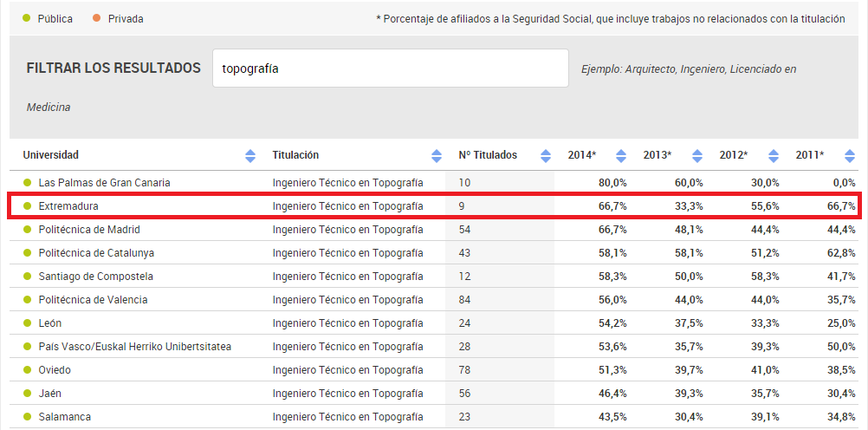This screenshot has width=868, height=430.
Task: Click the Pública legend label
Action: point(55,19)
